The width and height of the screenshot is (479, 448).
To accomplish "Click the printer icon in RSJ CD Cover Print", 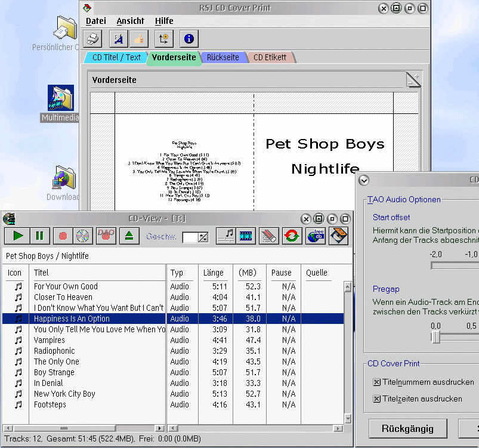I will point(92,39).
